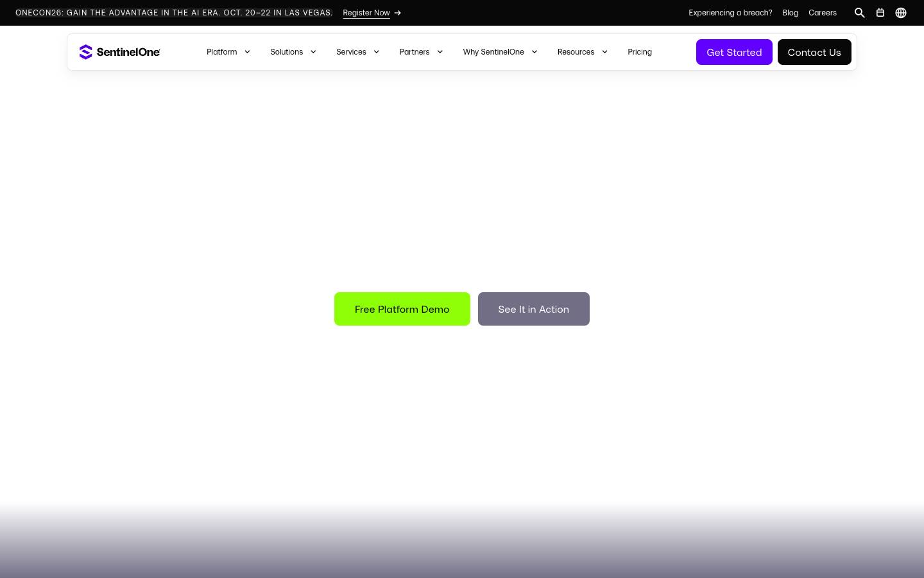Expand the Solutions menu chevron
Screen dimensions: 924x578
[313, 52]
